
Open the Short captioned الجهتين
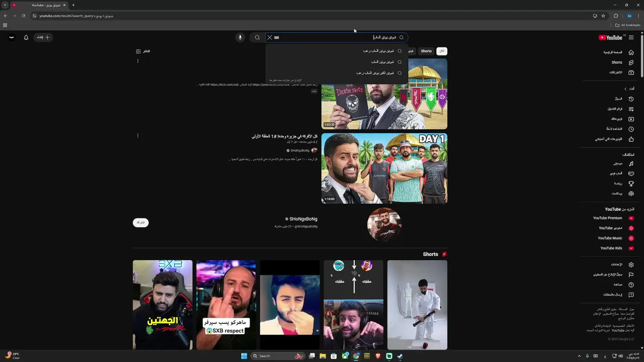click(x=163, y=305)
